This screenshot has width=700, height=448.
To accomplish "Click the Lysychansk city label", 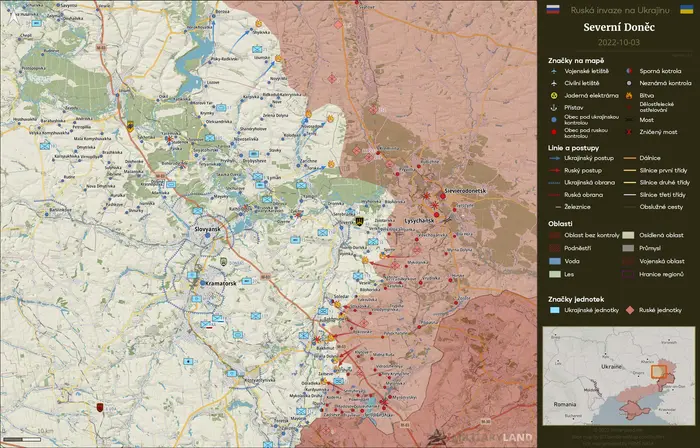I will (x=419, y=221).
